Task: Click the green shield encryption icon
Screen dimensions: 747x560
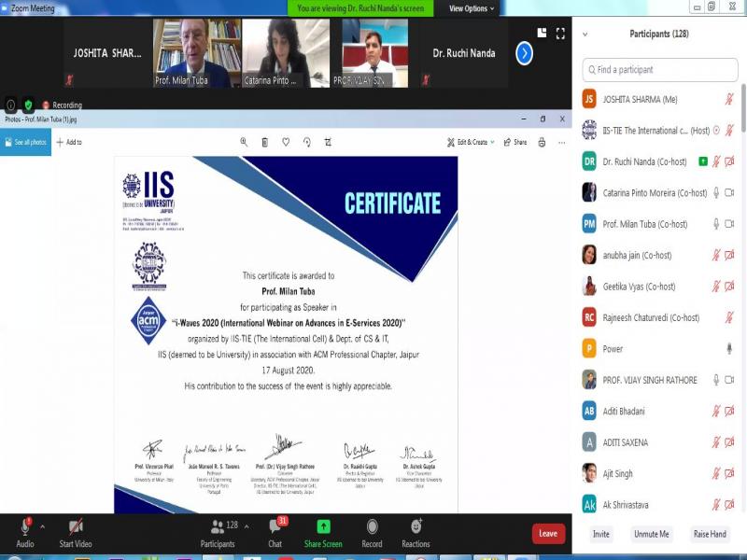Action: [x=28, y=105]
